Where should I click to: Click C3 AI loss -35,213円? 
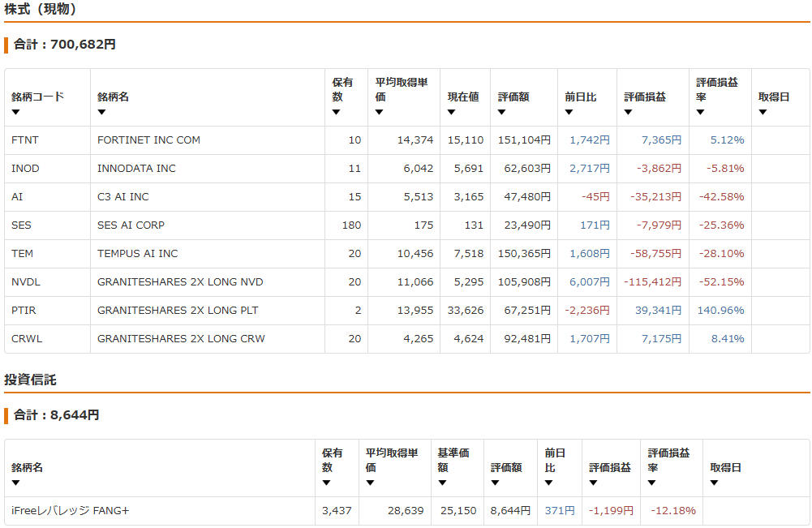tap(655, 197)
